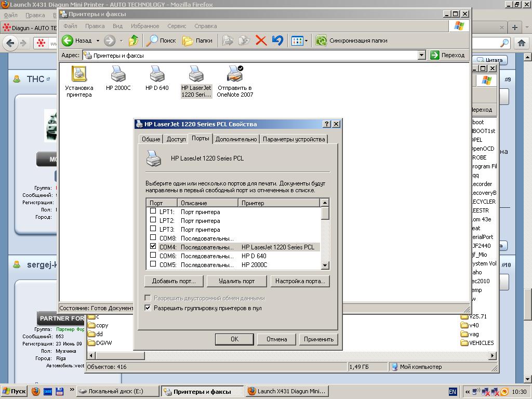The width and height of the screenshot is (532, 399).
Task: Switch to Локальный диск (E:) taskbar window
Action: [x=117, y=392]
